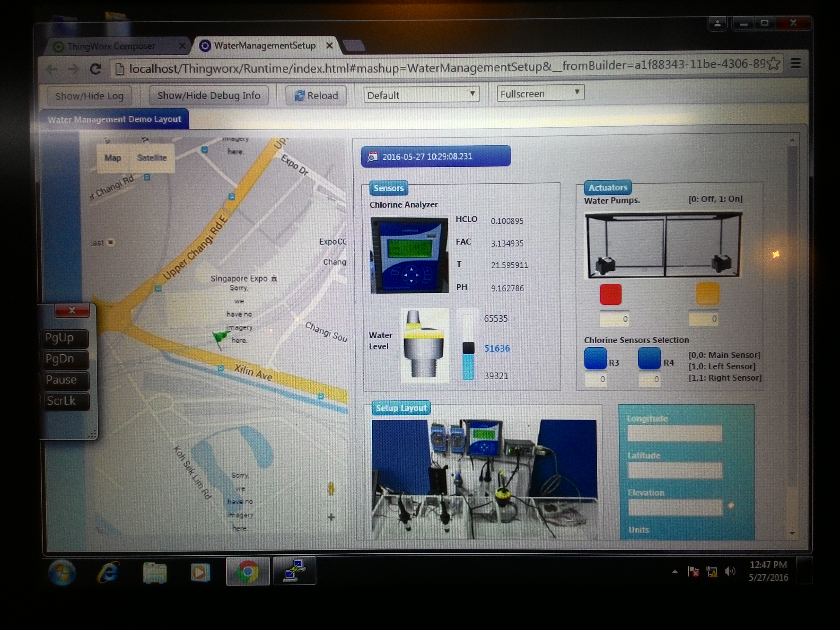Click the remote connection taskbar icon
This screenshot has width=840, height=630.
294,571
